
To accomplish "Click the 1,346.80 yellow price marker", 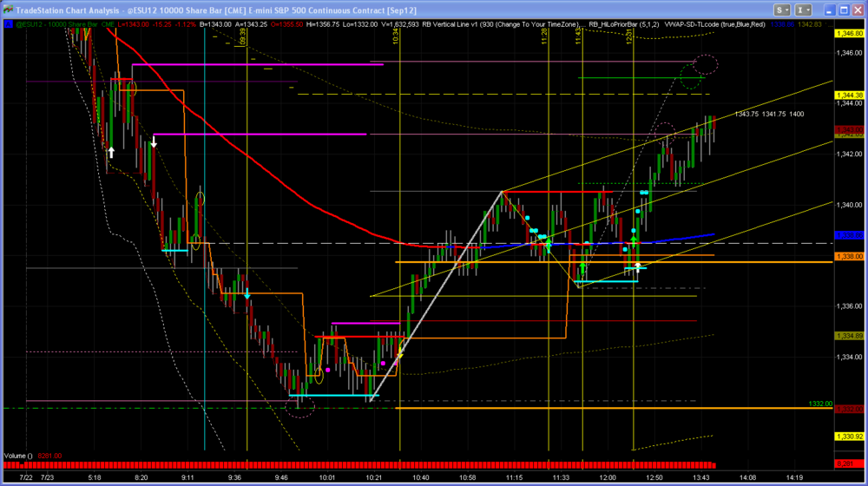I will tap(849, 34).
